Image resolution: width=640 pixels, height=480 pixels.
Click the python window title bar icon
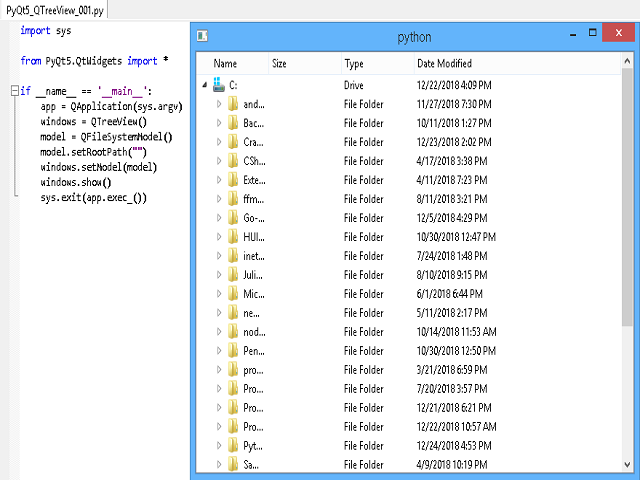pyautogui.click(x=202, y=36)
